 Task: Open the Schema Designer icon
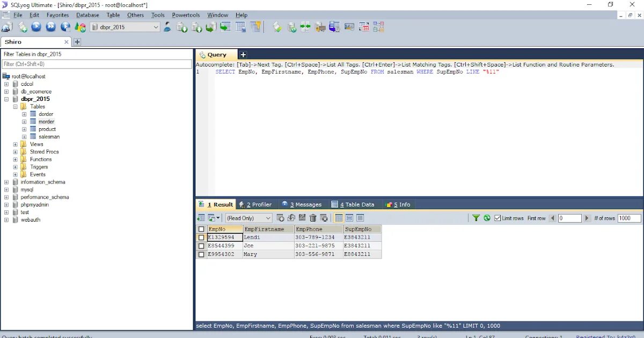(x=379, y=27)
